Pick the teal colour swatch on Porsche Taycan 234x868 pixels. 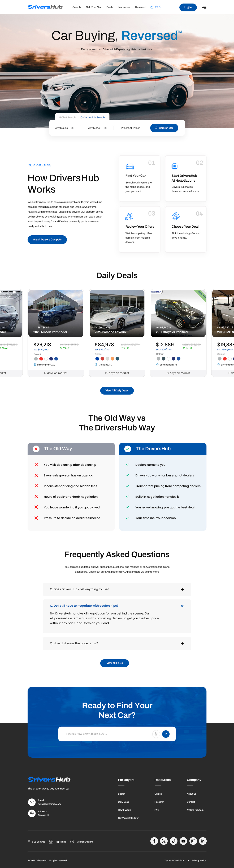[117, 358]
